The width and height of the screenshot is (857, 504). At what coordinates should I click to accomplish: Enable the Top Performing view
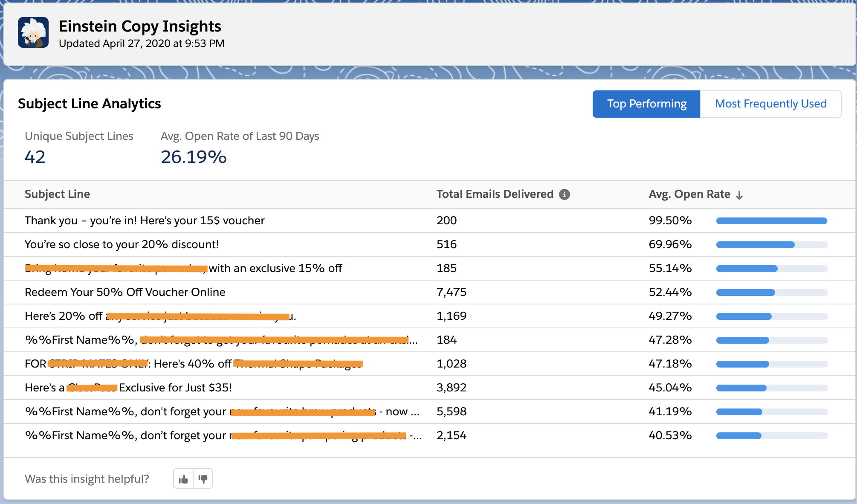click(x=646, y=104)
